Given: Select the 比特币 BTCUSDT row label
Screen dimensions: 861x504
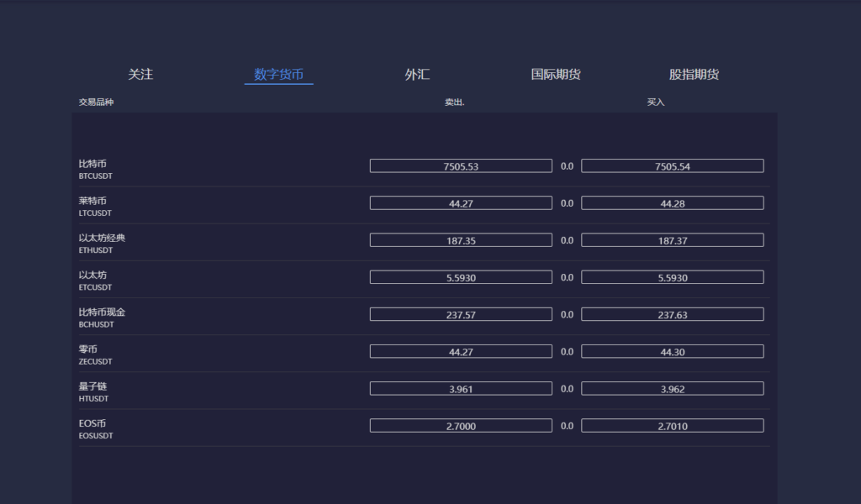Looking at the screenshot, I should point(95,170).
